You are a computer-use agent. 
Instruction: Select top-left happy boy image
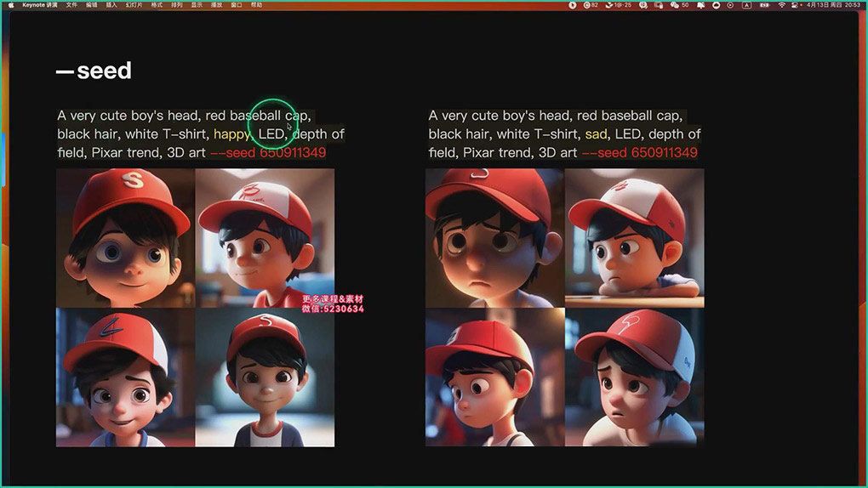click(126, 237)
